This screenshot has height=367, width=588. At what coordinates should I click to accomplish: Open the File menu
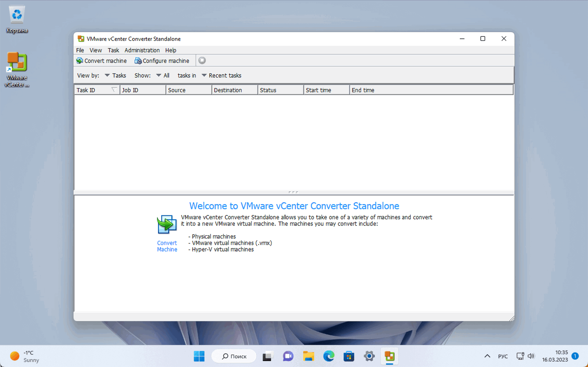(x=80, y=50)
